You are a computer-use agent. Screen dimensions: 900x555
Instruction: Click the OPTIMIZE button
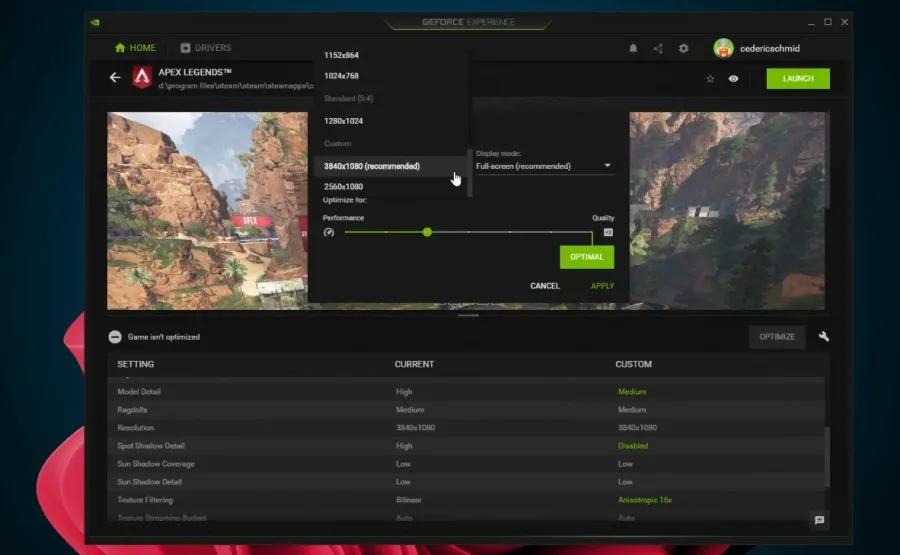coord(777,337)
